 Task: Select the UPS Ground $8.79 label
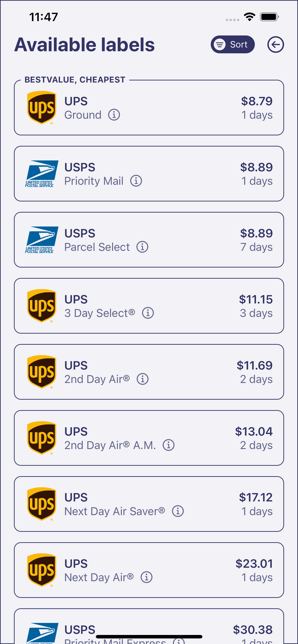[x=175, y=108]
